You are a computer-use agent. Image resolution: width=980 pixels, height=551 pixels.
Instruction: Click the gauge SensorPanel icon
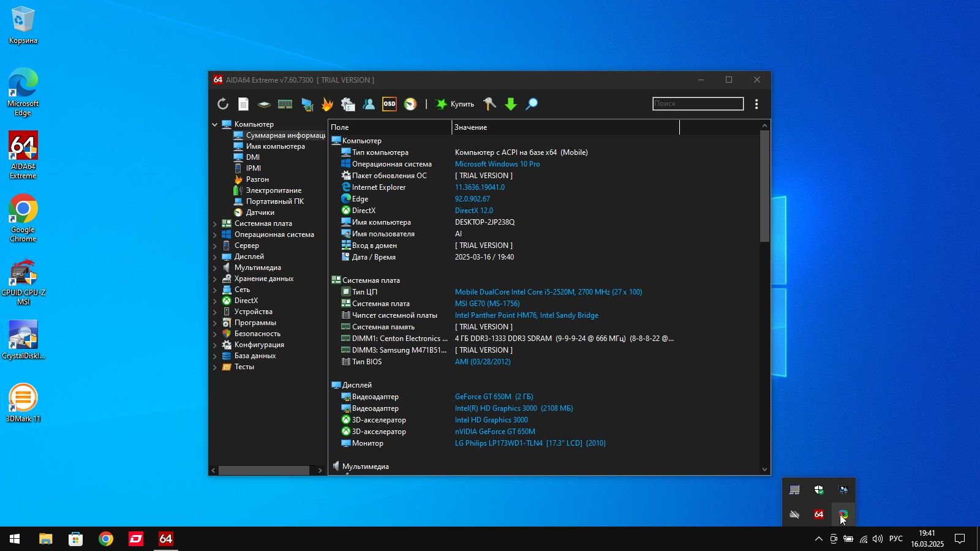point(410,104)
